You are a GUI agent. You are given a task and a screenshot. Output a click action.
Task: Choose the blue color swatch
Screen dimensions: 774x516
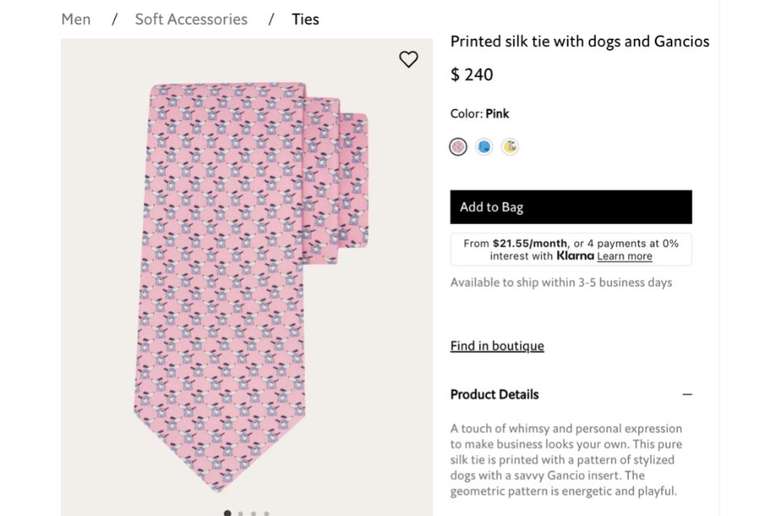tap(484, 147)
